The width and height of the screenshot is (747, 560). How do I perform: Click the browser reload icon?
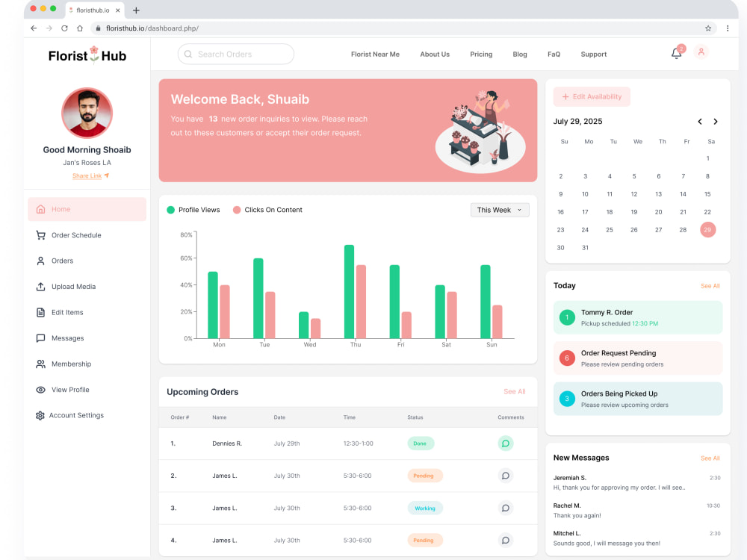(x=64, y=28)
